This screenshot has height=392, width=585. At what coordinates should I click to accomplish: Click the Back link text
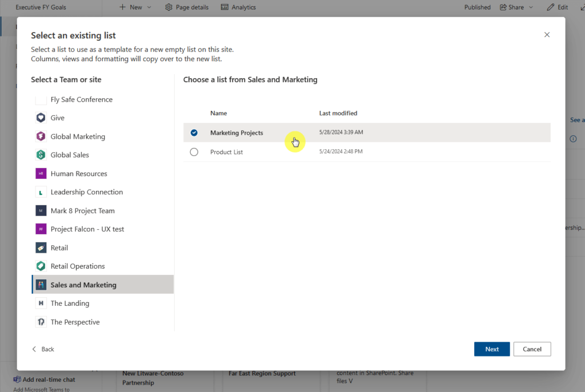tap(48, 349)
